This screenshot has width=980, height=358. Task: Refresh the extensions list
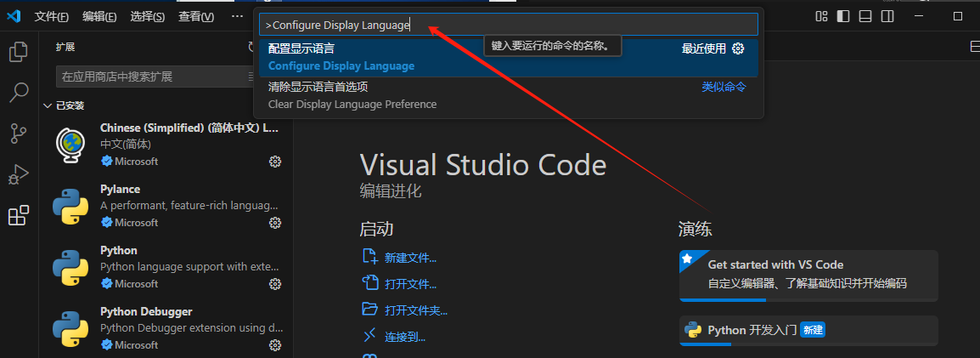click(x=252, y=47)
